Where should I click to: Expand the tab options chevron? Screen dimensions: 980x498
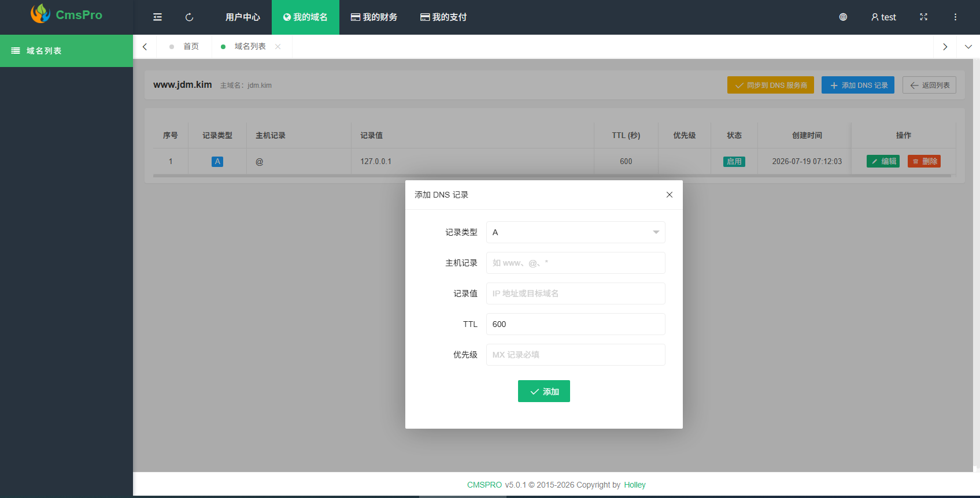pos(968,47)
